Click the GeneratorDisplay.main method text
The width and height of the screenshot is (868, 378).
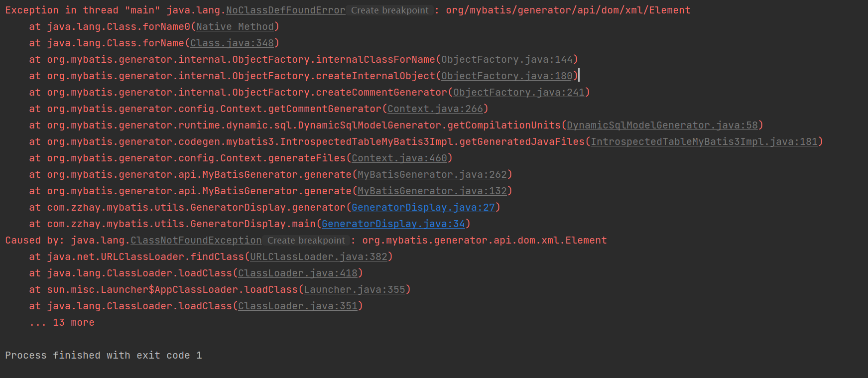click(253, 224)
